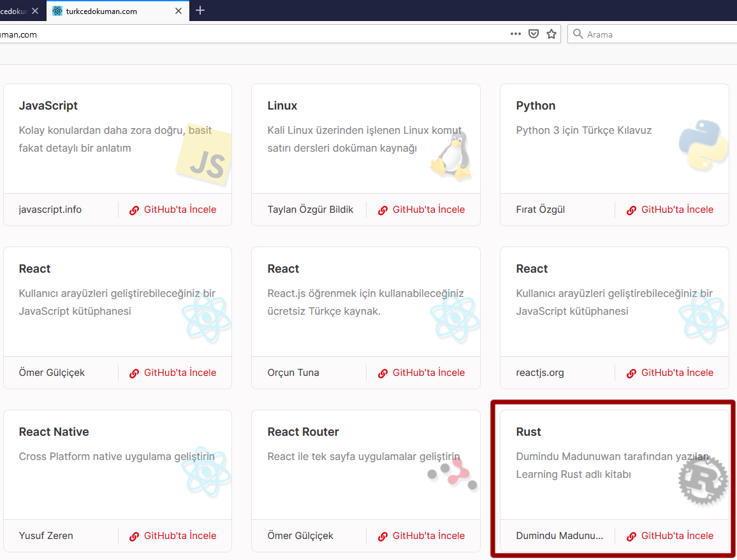Image resolution: width=737 pixels, height=560 pixels.
Task: Click the atom logo on Orçun Tuna's React card
Action: point(455,318)
